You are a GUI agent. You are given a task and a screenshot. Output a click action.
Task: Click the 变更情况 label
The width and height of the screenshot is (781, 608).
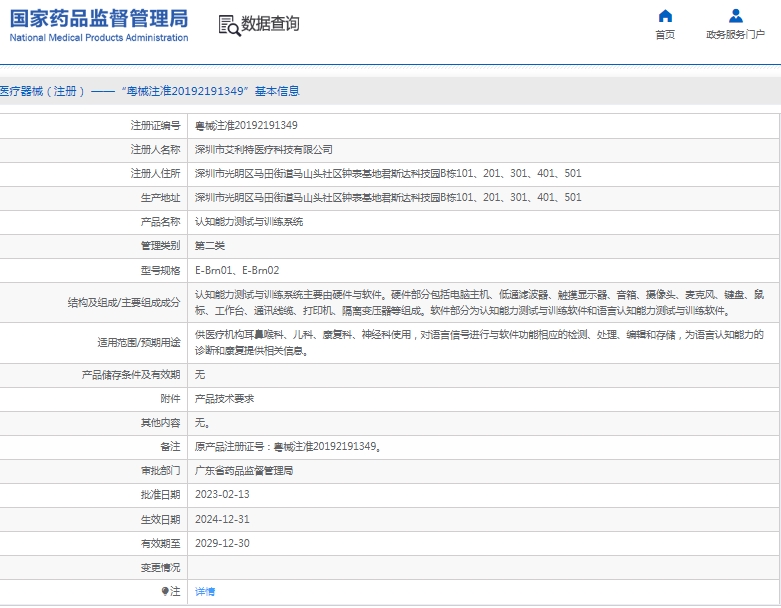point(160,567)
